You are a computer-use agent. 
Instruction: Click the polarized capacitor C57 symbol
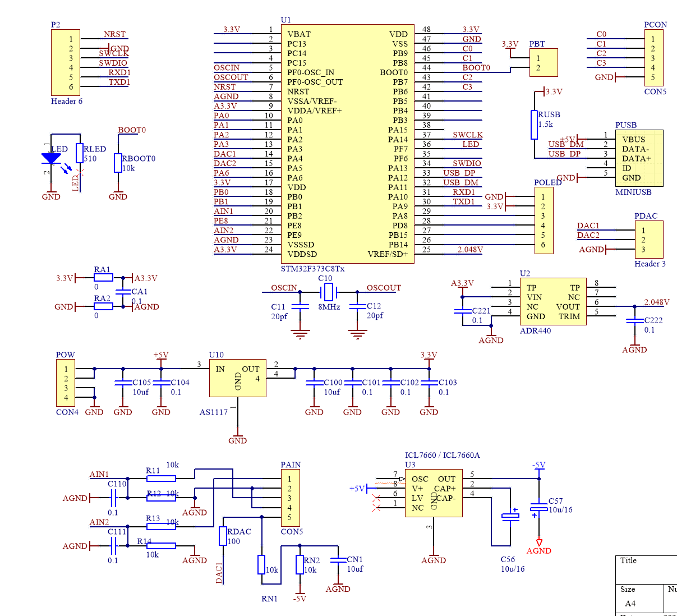539,507
